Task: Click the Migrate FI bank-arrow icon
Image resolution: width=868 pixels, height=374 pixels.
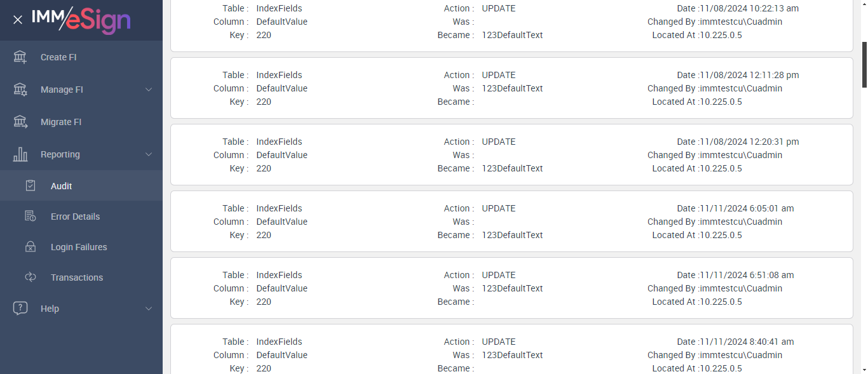Action: pyautogui.click(x=20, y=122)
